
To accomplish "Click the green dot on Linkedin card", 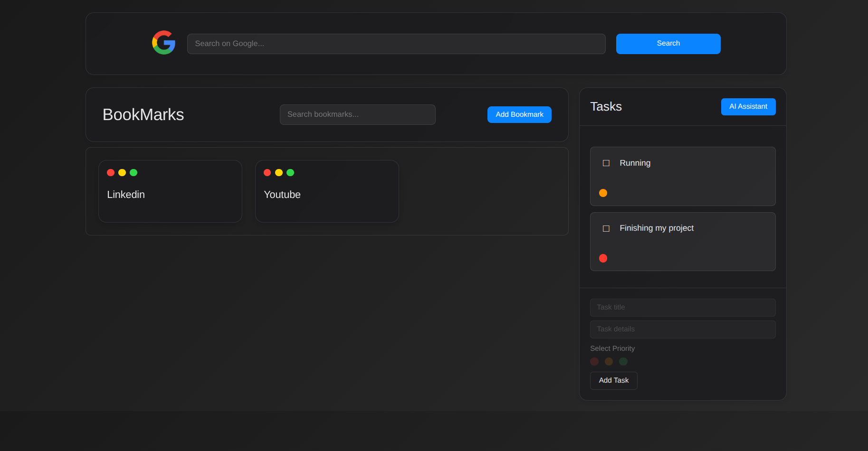I will (x=134, y=173).
